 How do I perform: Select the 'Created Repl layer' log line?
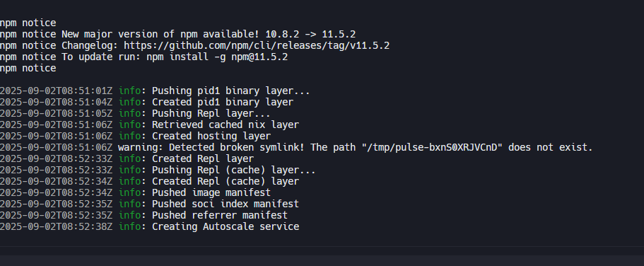pos(127,158)
